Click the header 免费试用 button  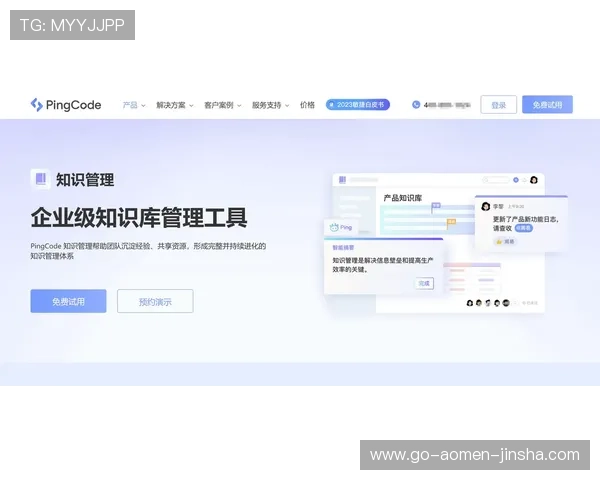(x=547, y=104)
